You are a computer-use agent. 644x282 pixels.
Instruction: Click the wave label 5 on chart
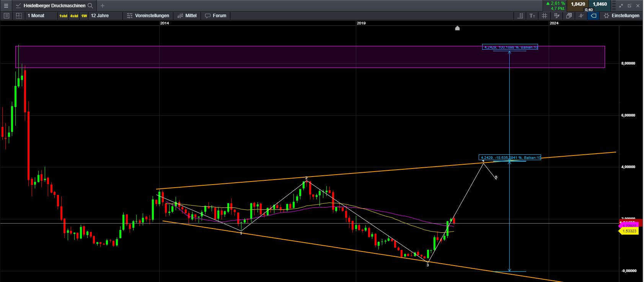pyautogui.click(x=496, y=177)
